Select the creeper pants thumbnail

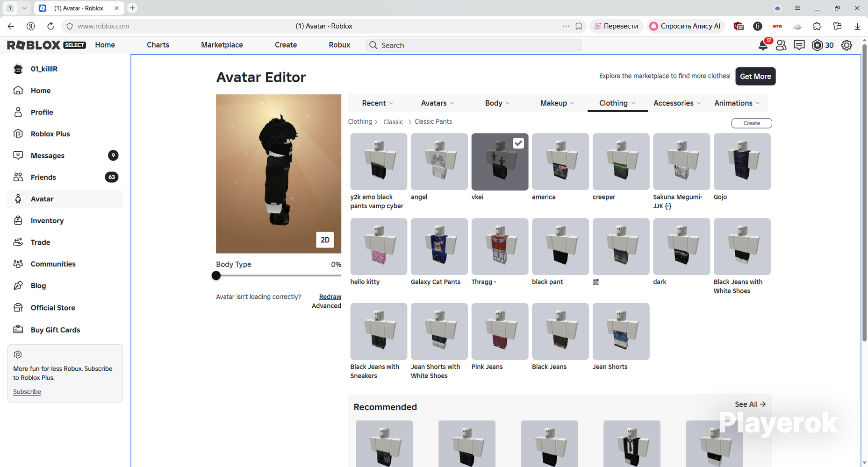pos(621,162)
